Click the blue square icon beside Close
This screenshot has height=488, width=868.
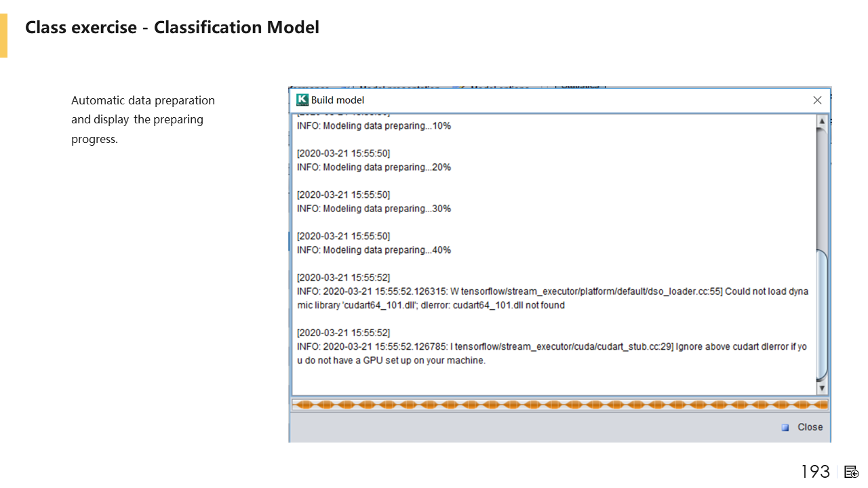785,428
